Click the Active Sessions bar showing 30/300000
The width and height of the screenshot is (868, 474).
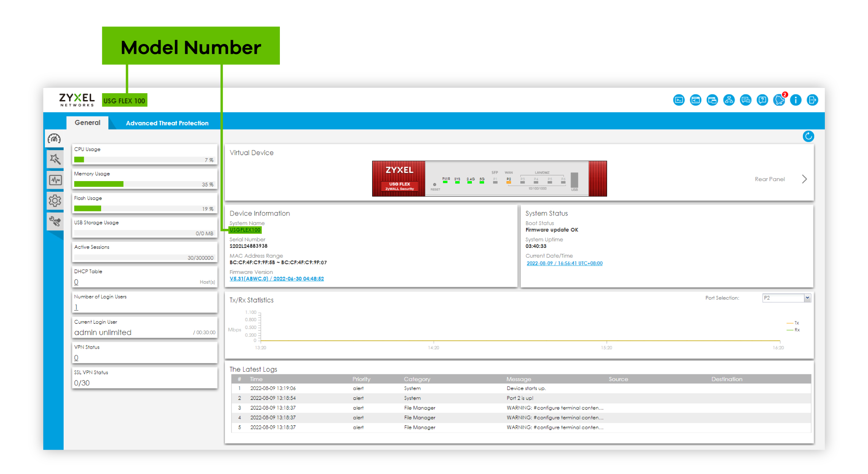pyautogui.click(x=144, y=258)
